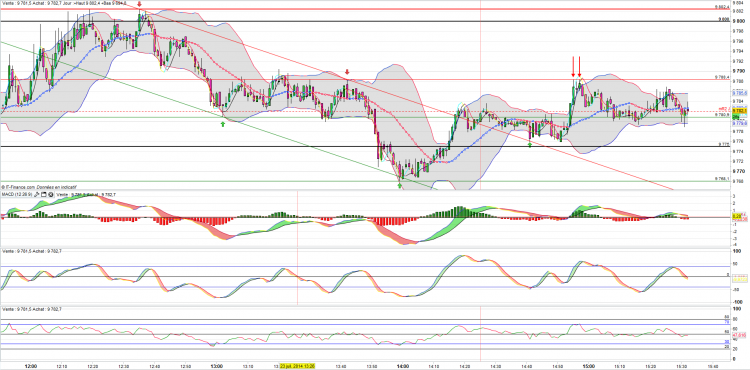Click the yellow current price label 9 782,1
The image size is (750, 370).
[739, 110]
